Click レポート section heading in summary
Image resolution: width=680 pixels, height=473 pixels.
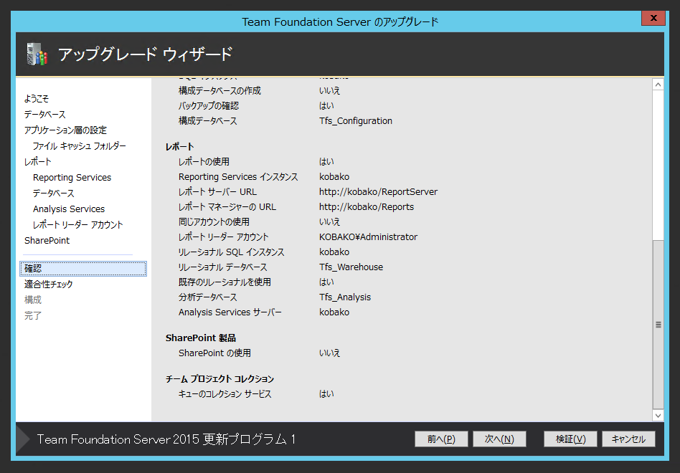tap(179, 147)
